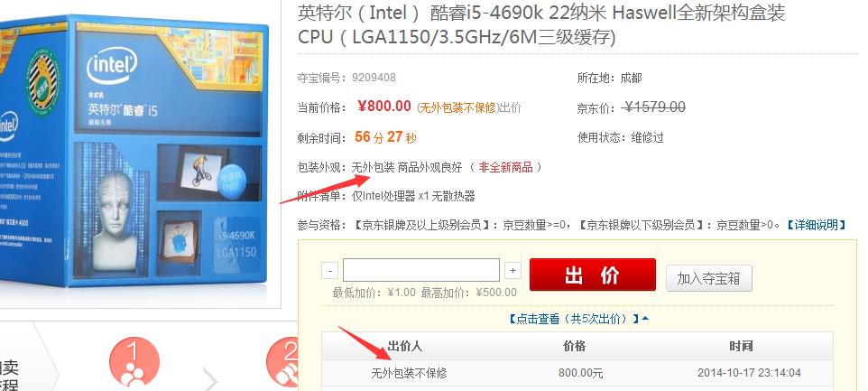
Task: Click the 价格 column header
Action: coord(575,346)
